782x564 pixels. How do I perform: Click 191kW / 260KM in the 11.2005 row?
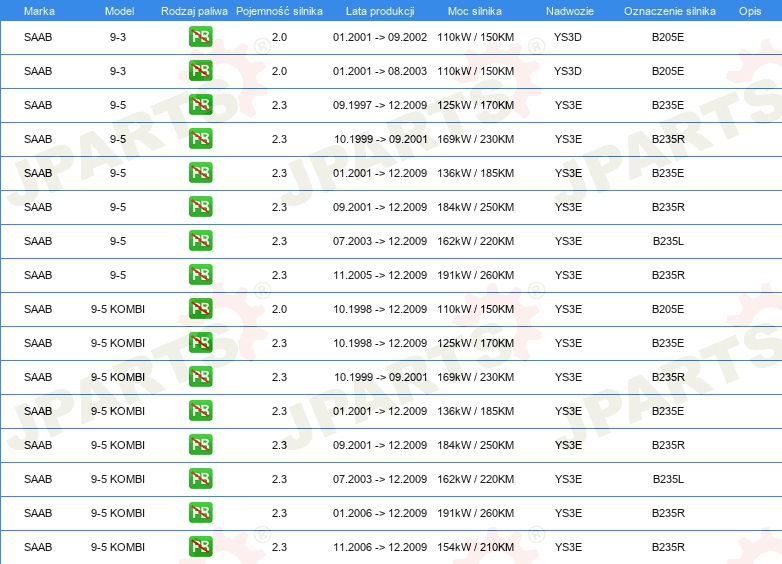click(x=475, y=275)
